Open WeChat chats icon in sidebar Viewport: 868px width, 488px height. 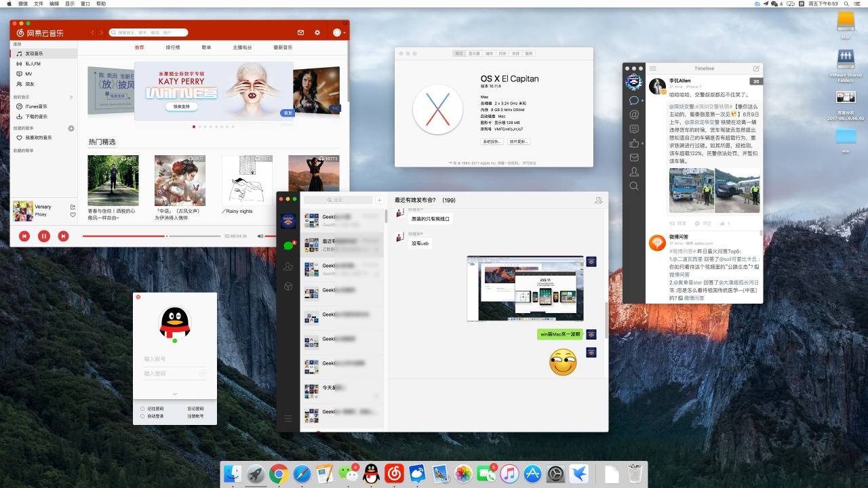[288, 245]
